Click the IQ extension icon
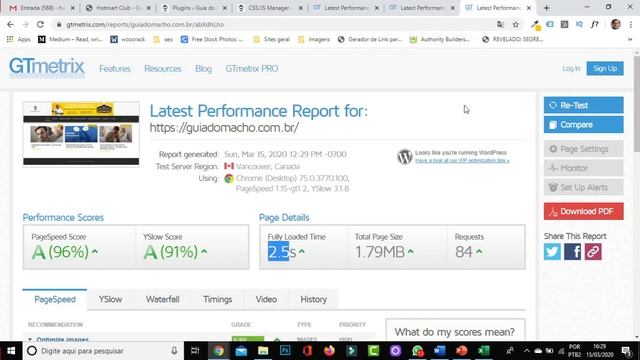Screen dimensions: 640x360 [579, 24]
